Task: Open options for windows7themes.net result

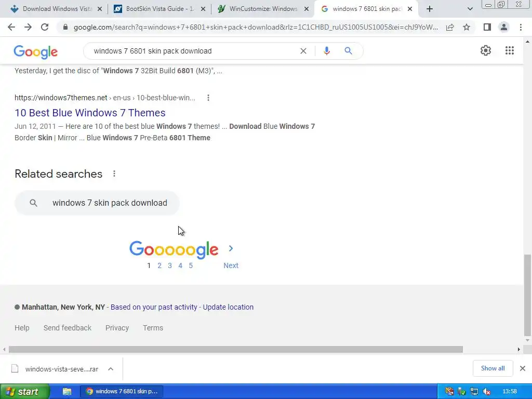Action: (x=208, y=98)
